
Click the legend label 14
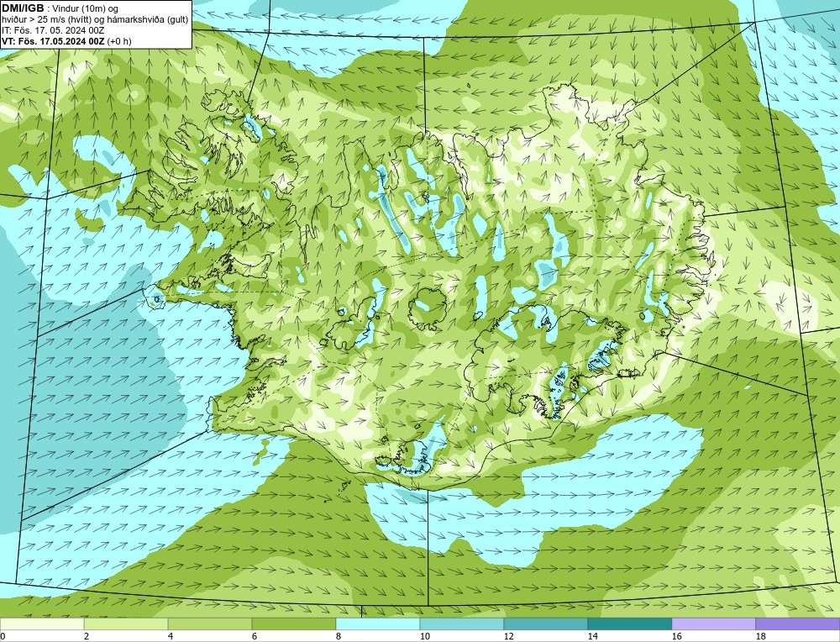point(592,636)
